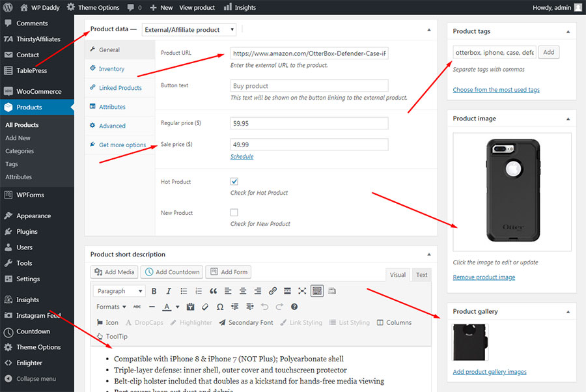This screenshot has height=392, width=586.
Task: Click the insert/edit link icon
Action: pos(273,291)
